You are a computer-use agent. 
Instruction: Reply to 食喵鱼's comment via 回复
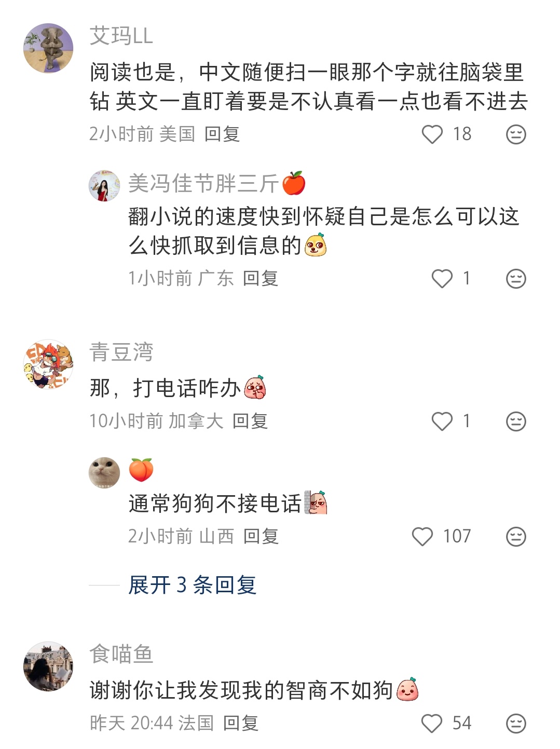(x=241, y=723)
